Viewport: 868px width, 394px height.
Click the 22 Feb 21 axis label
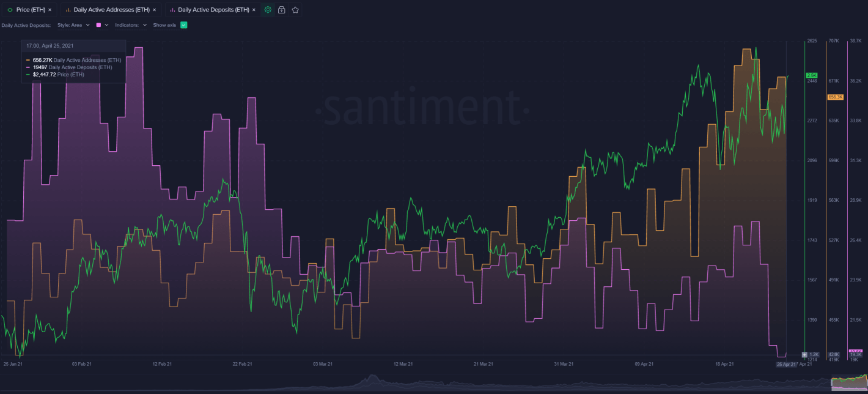click(243, 364)
